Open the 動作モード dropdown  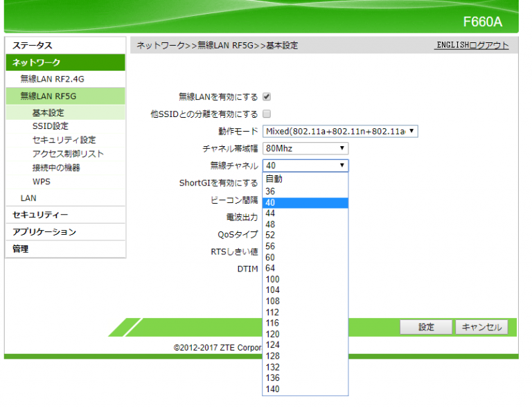340,131
